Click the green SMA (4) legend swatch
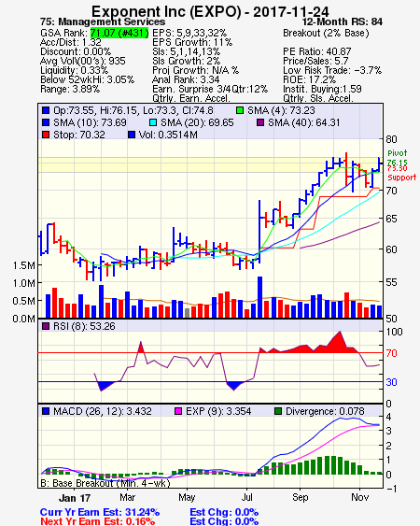This screenshot has width=420, height=526. tap(240, 110)
